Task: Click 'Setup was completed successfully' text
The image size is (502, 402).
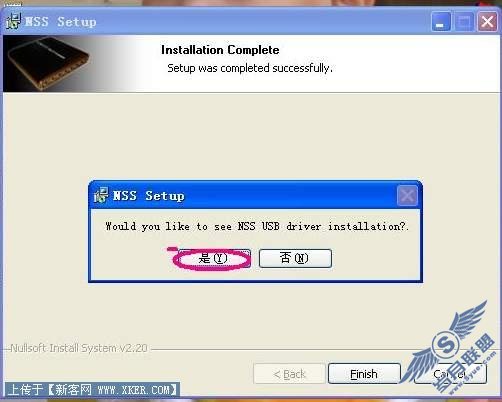Action: [x=250, y=68]
